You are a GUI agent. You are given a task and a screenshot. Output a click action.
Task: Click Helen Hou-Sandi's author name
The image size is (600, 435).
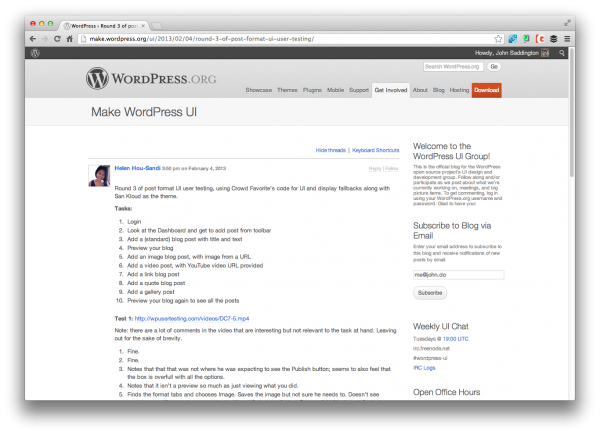(x=137, y=168)
